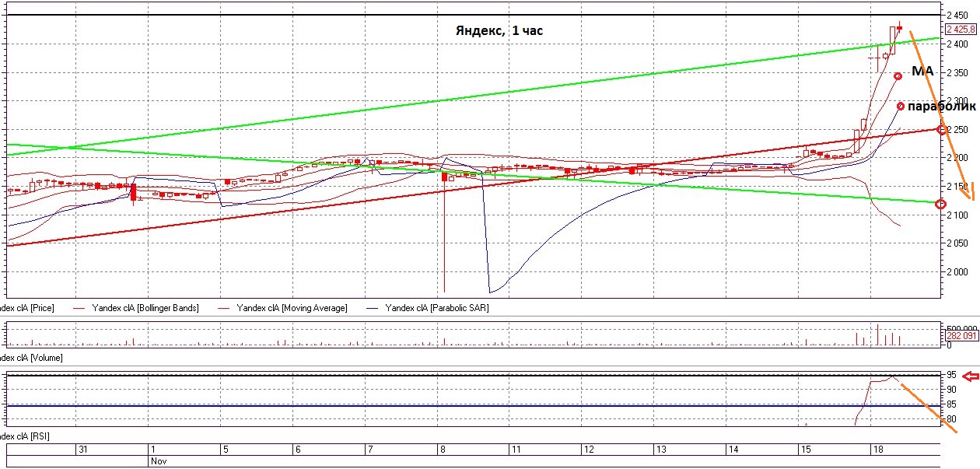Click the date label 13 on time axis

[x=660, y=450]
